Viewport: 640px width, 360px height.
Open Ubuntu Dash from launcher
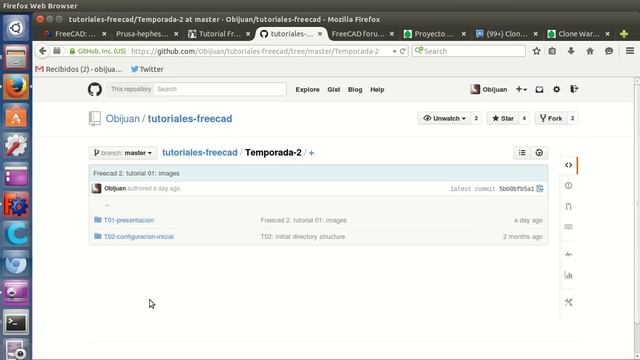pos(16,28)
